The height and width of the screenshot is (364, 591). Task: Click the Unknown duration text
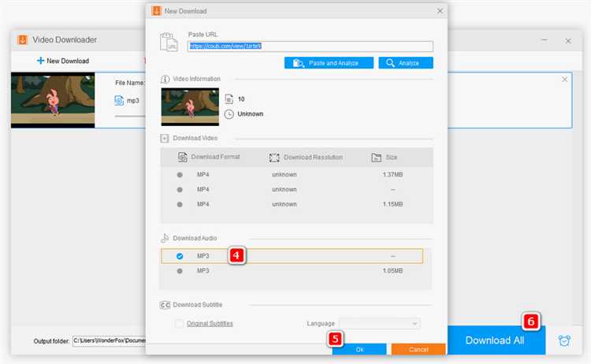pyautogui.click(x=251, y=113)
